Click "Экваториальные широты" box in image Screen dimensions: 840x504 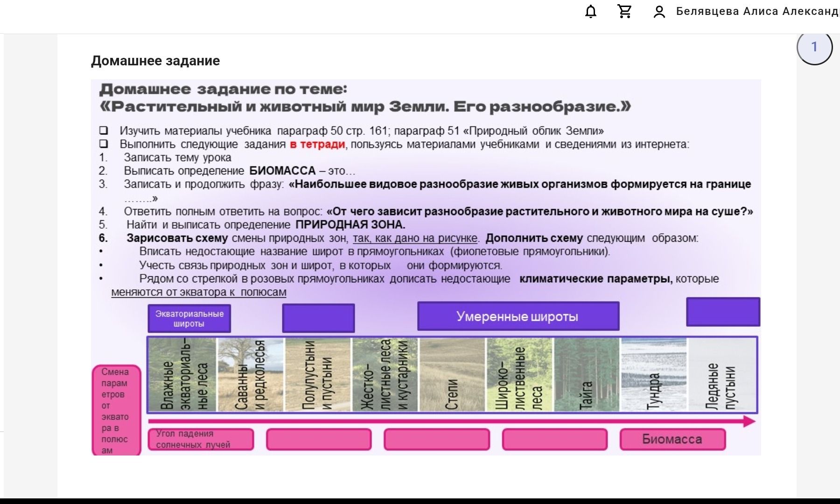coord(189,319)
